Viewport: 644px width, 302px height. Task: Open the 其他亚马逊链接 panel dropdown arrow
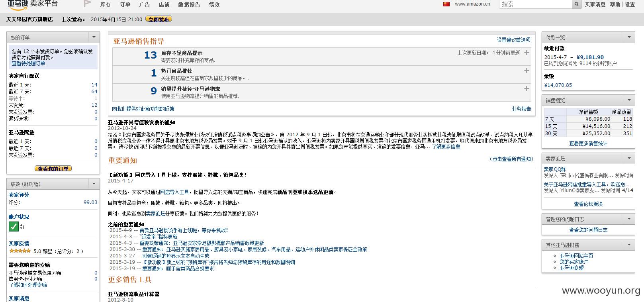click(629, 245)
